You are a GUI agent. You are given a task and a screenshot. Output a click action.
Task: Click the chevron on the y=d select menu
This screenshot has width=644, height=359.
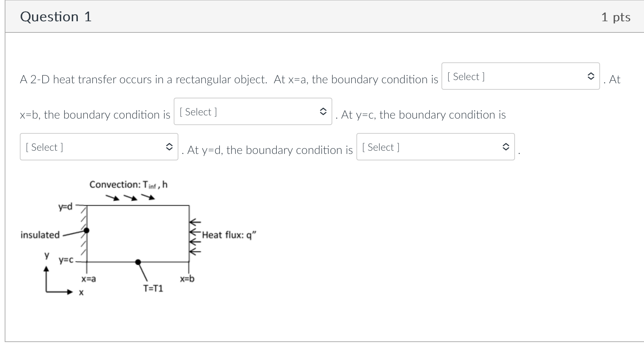pos(506,147)
